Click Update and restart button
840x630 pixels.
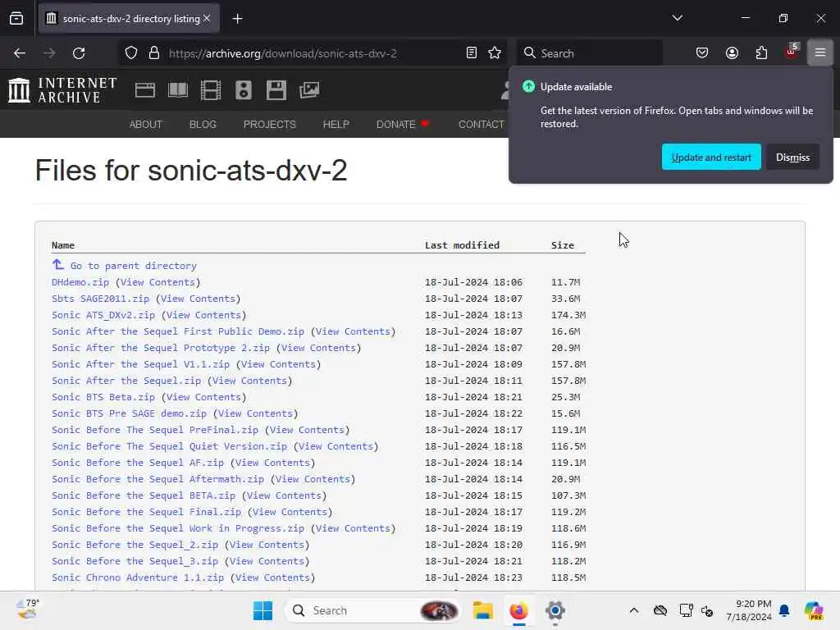click(711, 157)
